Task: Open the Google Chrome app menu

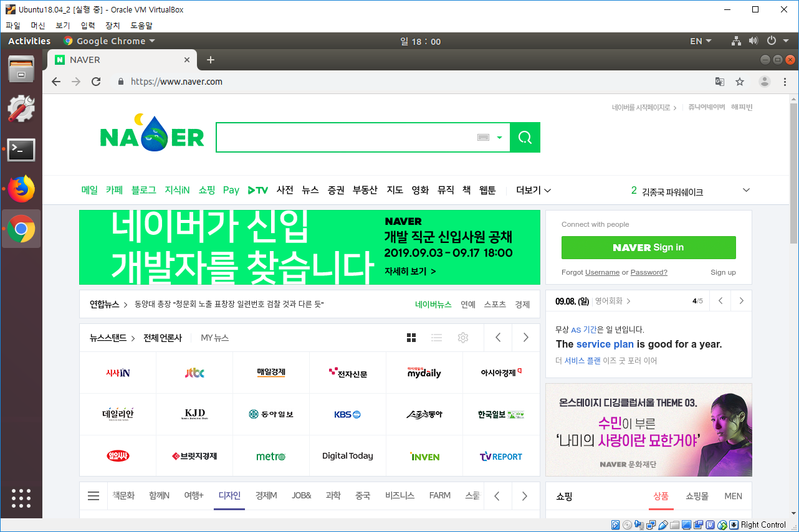Action: click(110, 41)
